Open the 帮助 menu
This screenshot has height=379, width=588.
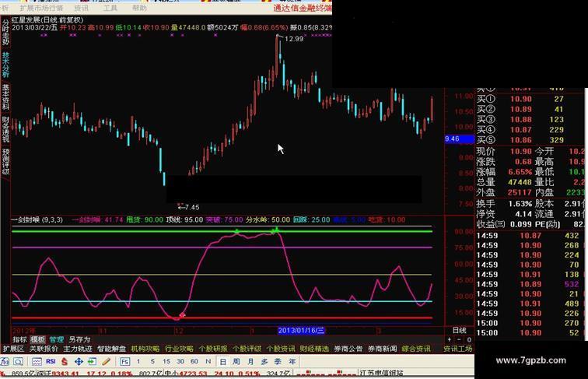pyautogui.click(x=139, y=8)
